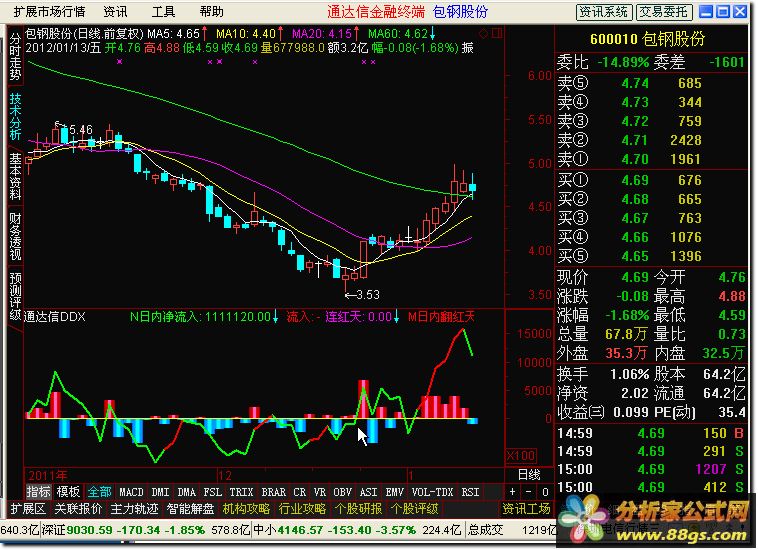Click the 总成交 status bar entry
Viewport: 758px width, 550px height.
coord(485,530)
